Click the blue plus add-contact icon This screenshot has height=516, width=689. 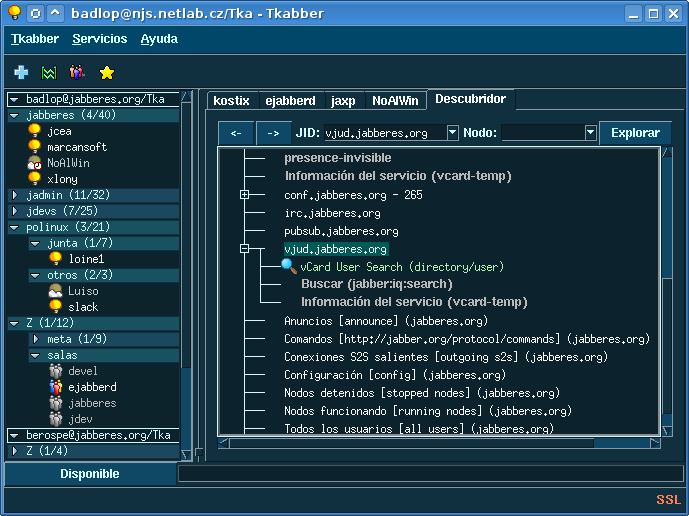pyautogui.click(x=21, y=73)
